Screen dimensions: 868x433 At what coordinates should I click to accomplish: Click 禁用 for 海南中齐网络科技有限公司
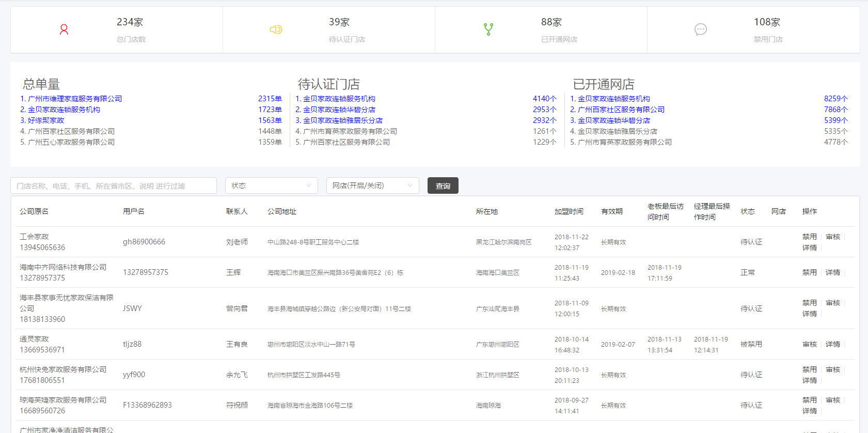tap(810, 272)
